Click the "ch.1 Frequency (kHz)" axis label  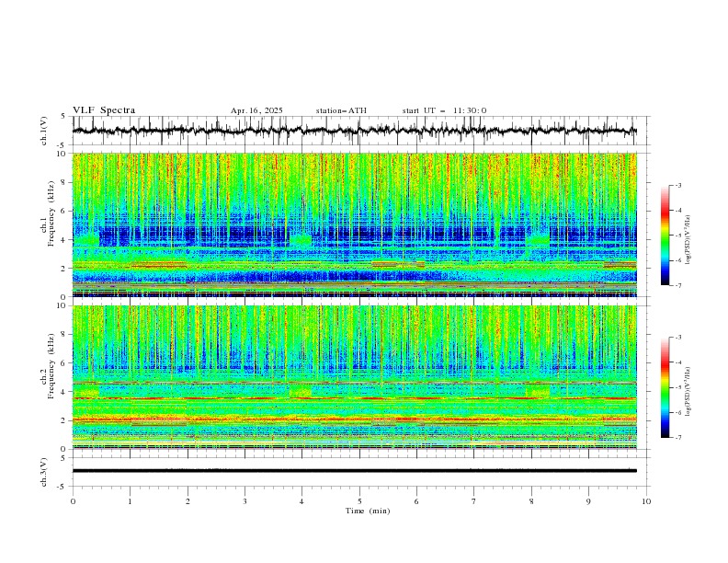[x=48, y=225]
